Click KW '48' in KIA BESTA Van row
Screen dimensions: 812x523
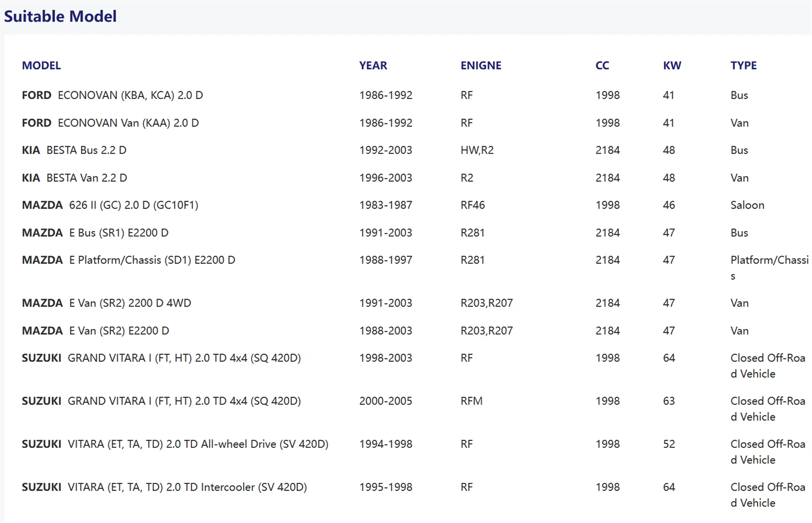coord(669,178)
